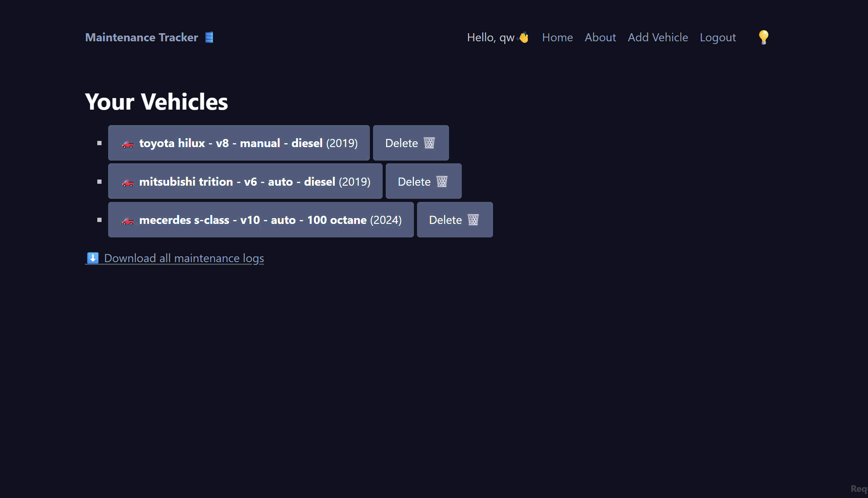Click the Maintenance Tracker logo icon
This screenshot has height=498, width=868.
point(209,37)
